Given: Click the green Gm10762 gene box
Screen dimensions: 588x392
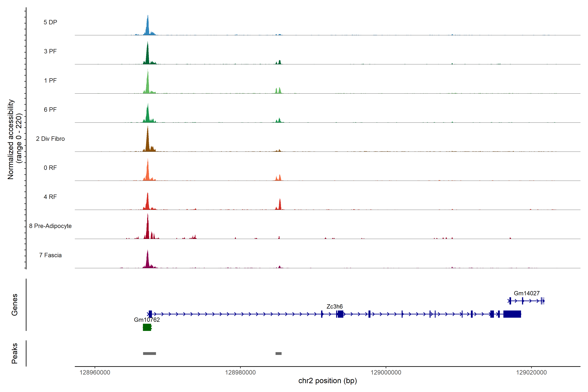Looking at the screenshot, I should click(147, 327).
